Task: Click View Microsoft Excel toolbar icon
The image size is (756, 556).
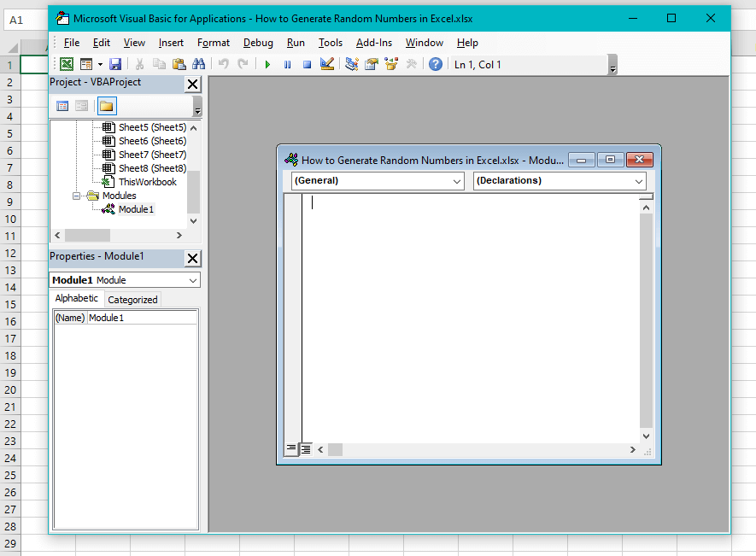Action: 66,63
